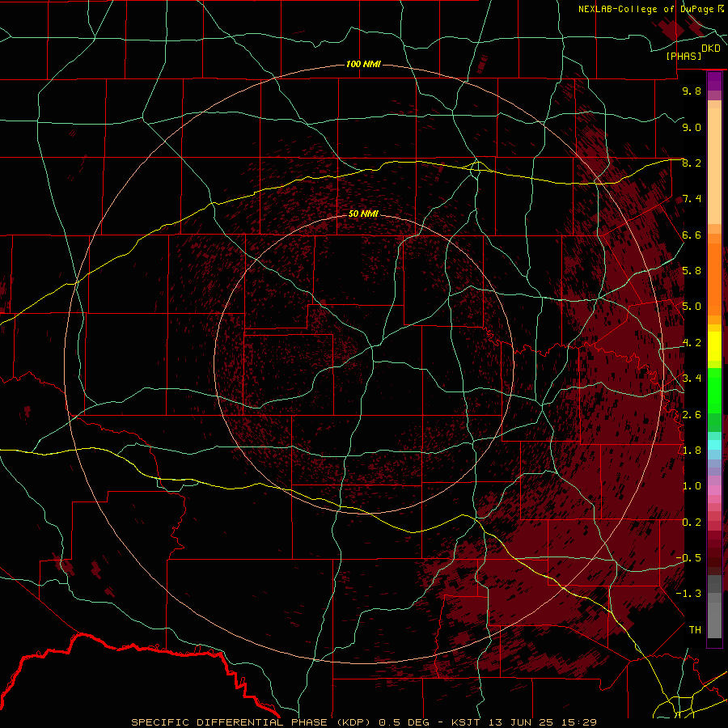Click the 5.0 scale value
Screen dimensions: 728x728
[692, 307]
